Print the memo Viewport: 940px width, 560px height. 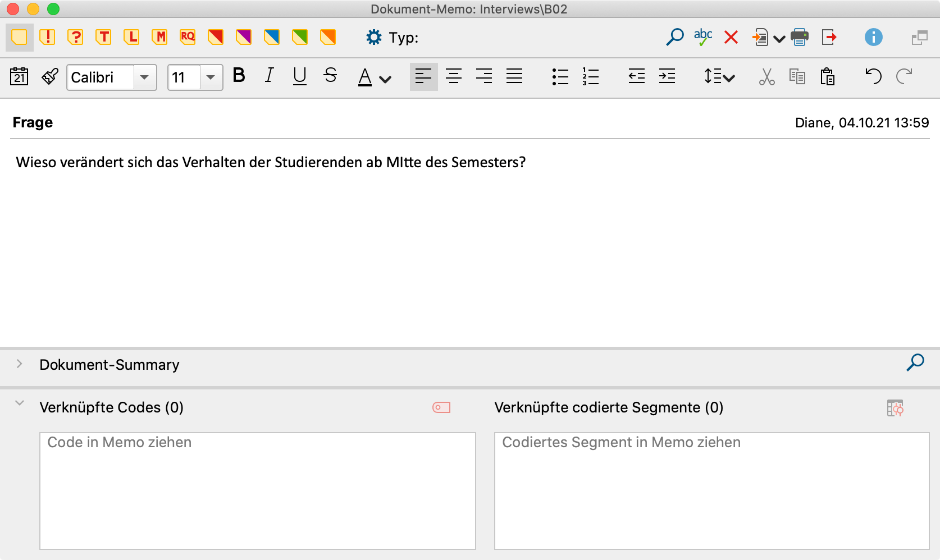point(800,38)
